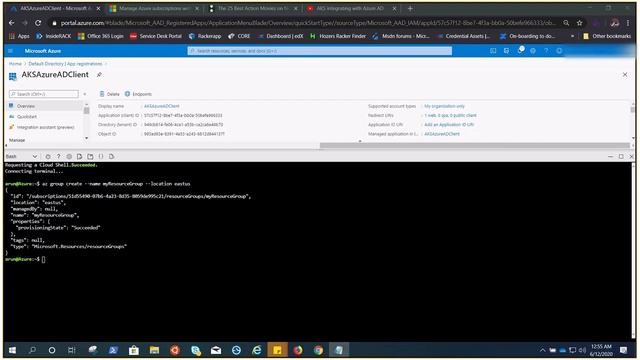Bookmark this page with star icon
Image resolution: width=640 pixels, height=360 pixels.
[x=580, y=23]
